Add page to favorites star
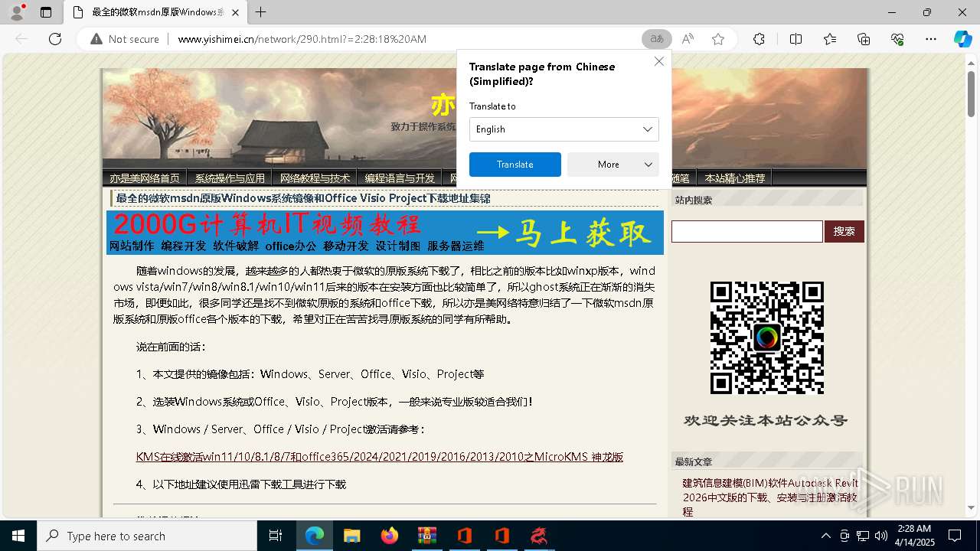Image resolution: width=980 pixels, height=551 pixels. pos(718,39)
